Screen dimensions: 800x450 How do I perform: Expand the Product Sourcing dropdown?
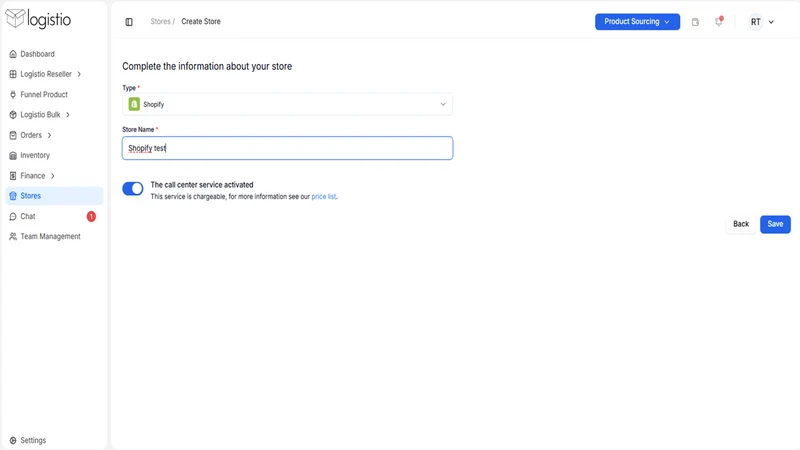[637, 21]
